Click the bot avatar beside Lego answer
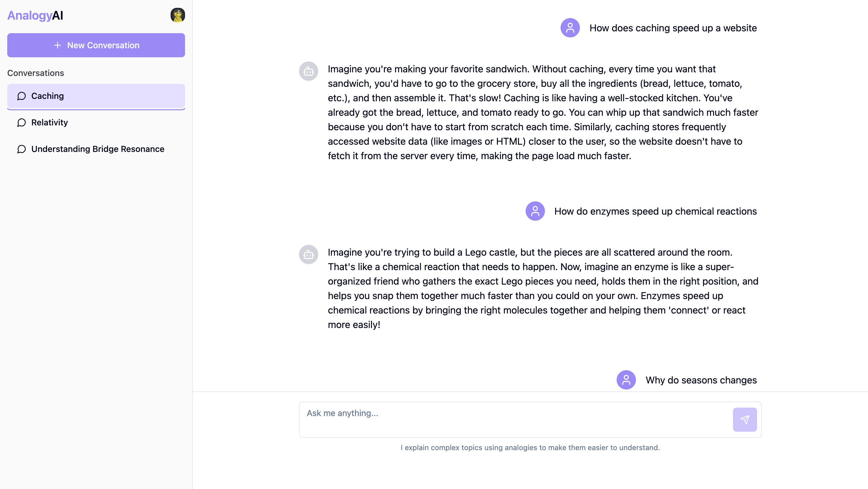868x489 pixels. [308, 254]
